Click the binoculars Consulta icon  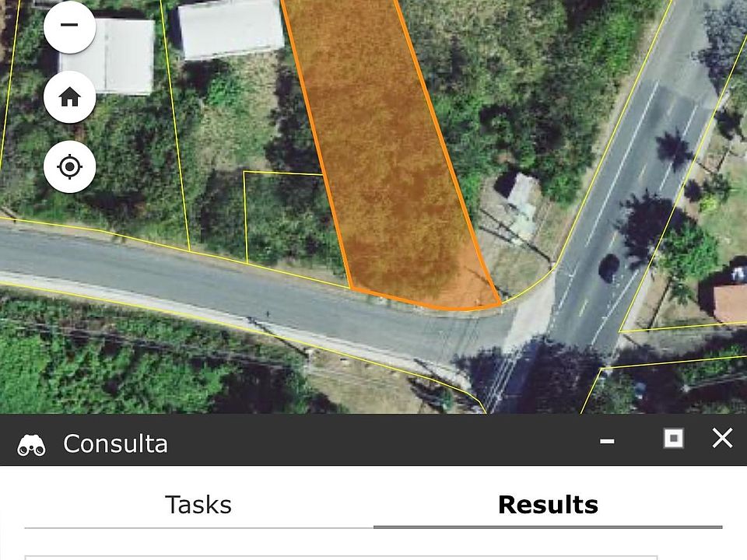pyautogui.click(x=31, y=445)
